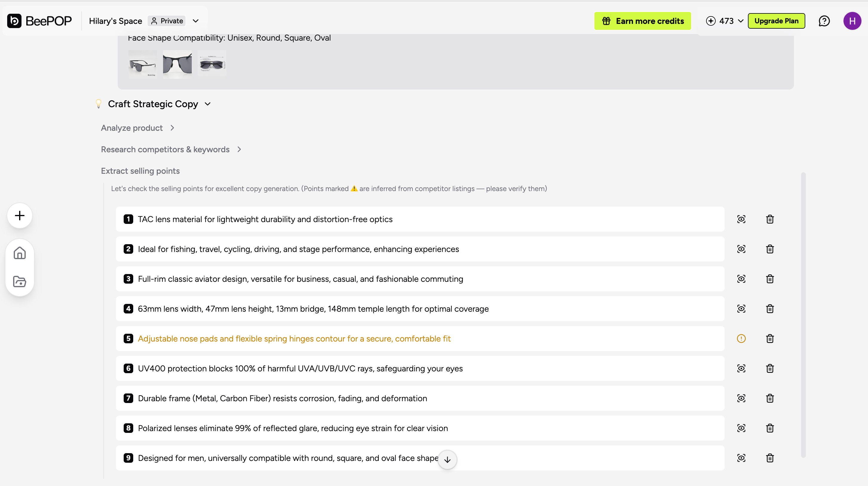Delete selling point 8 about polarized lenses
Viewport: 868px width, 486px height.
pyautogui.click(x=770, y=428)
